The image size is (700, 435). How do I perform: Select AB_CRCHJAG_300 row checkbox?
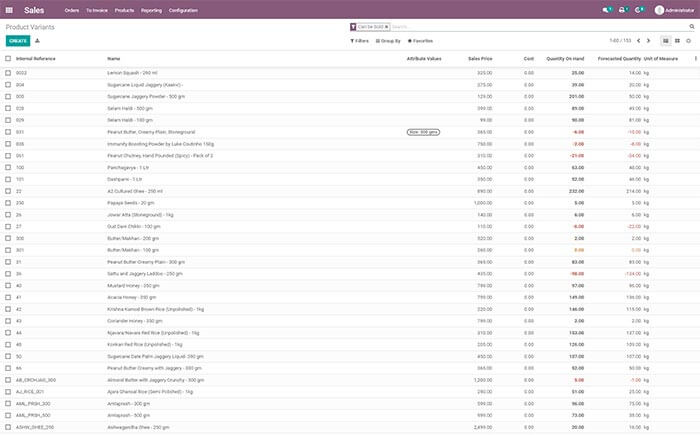coord(8,380)
